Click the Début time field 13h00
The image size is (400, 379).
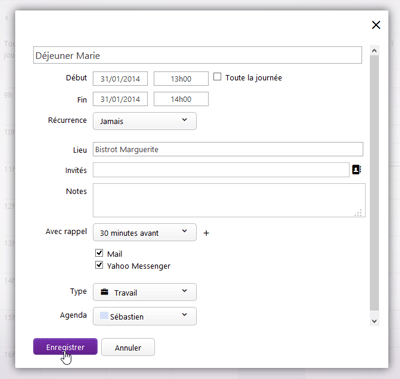181,79
